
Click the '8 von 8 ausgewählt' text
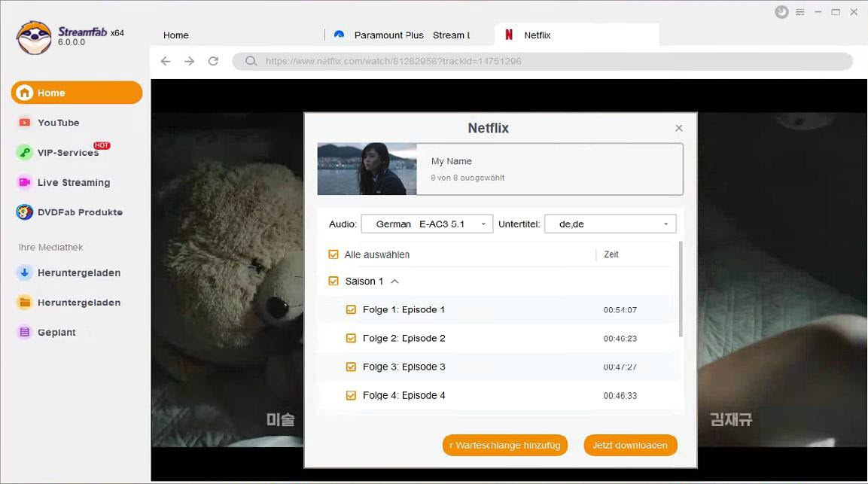468,178
